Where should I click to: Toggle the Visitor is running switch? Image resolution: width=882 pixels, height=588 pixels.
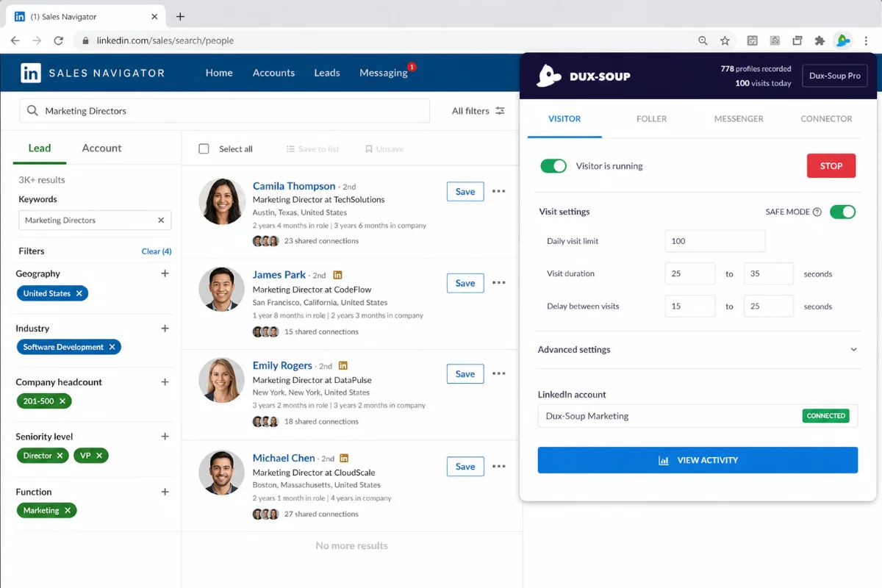click(x=553, y=166)
